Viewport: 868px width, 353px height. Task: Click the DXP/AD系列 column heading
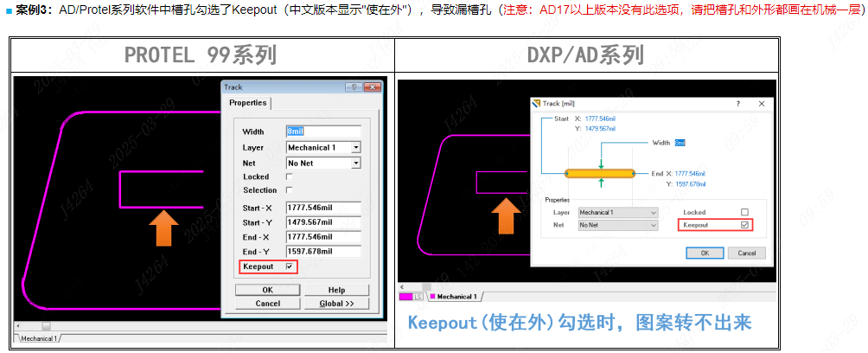(585, 55)
